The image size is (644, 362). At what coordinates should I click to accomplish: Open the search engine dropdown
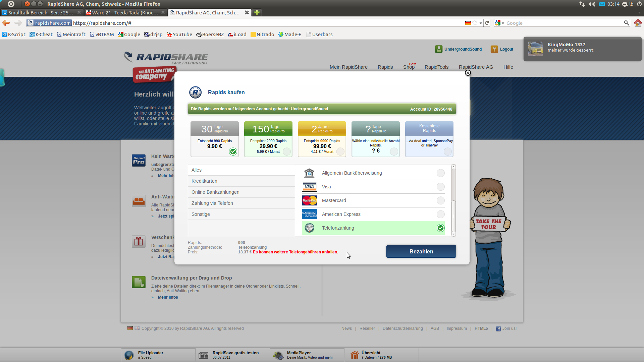[x=499, y=23]
